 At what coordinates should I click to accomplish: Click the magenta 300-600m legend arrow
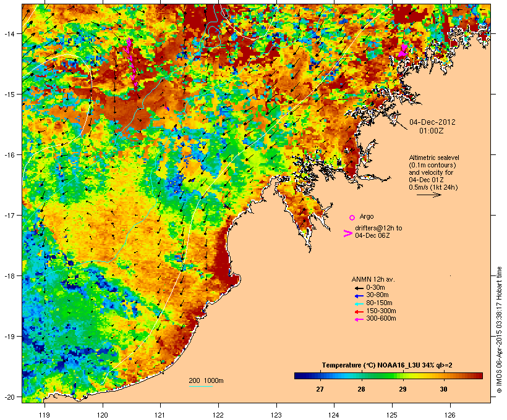click(x=359, y=319)
